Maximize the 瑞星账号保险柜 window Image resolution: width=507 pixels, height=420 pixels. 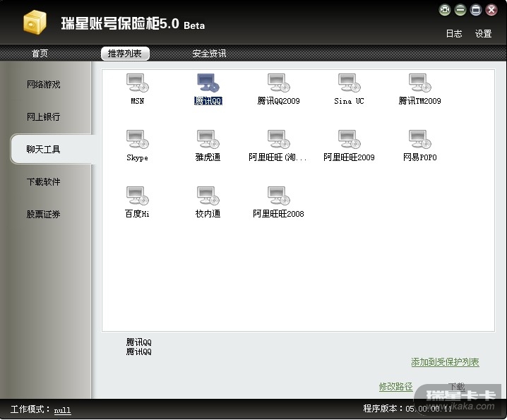(476, 10)
